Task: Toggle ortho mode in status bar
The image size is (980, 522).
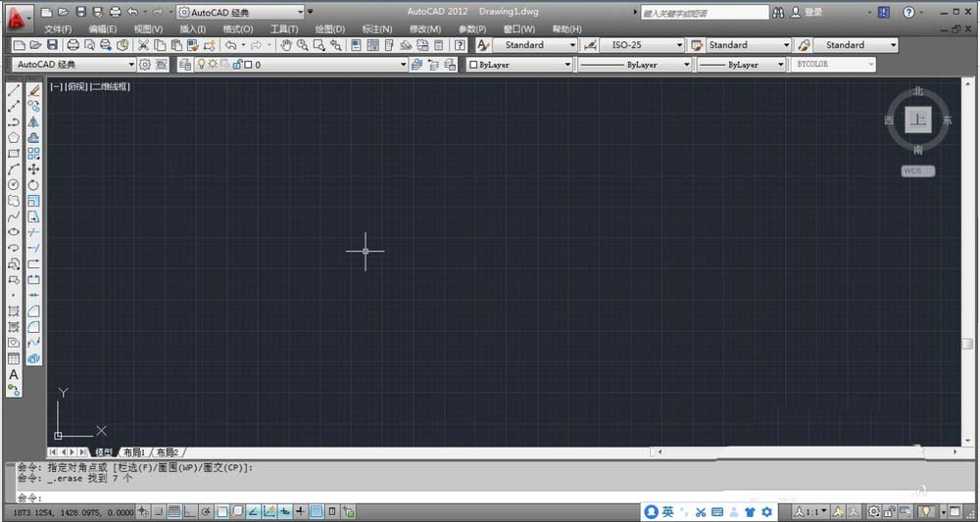Action: point(190,511)
